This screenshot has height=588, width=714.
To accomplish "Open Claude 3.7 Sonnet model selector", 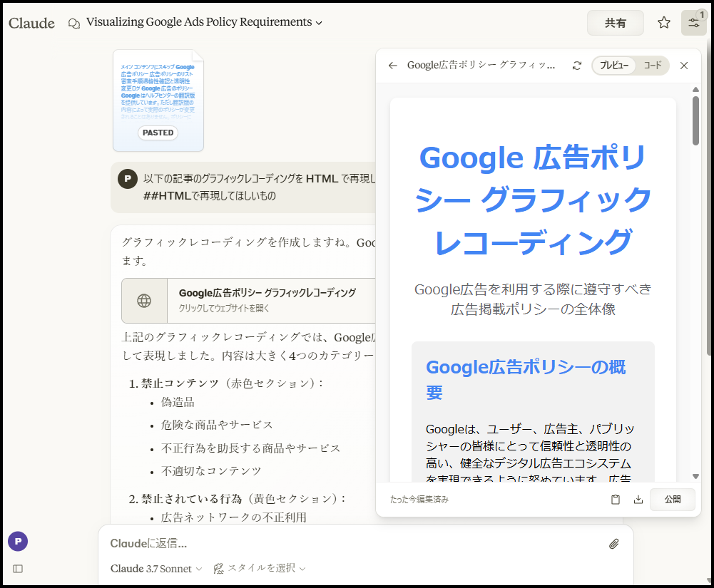I will click(156, 568).
